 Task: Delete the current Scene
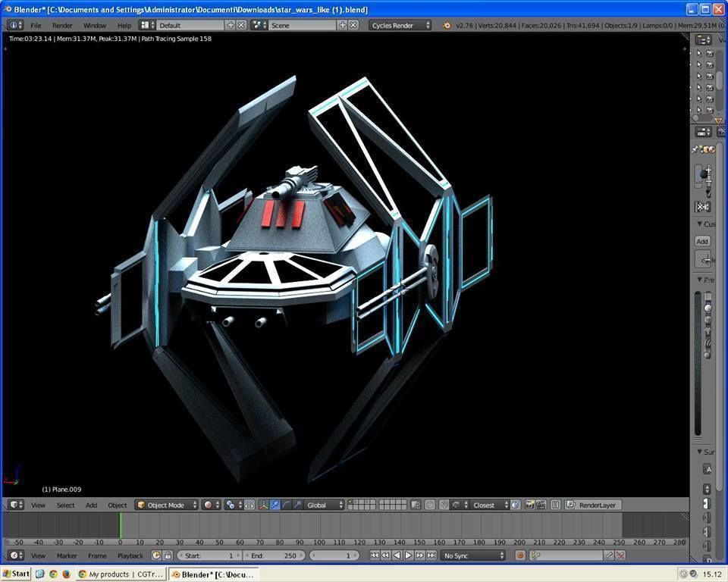[353, 25]
